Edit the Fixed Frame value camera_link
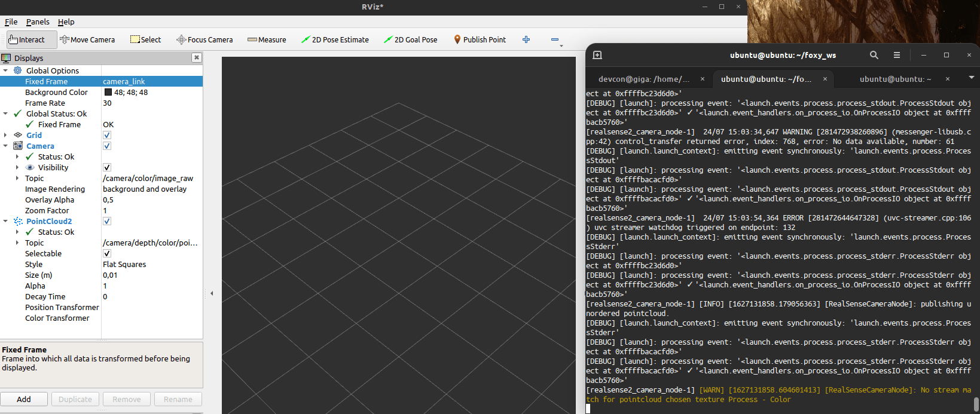This screenshot has height=414, width=980. [x=152, y=81]
